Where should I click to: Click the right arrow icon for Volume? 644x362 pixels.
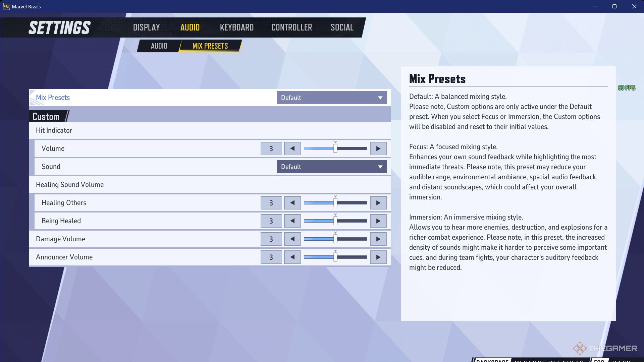pos(377,148)
